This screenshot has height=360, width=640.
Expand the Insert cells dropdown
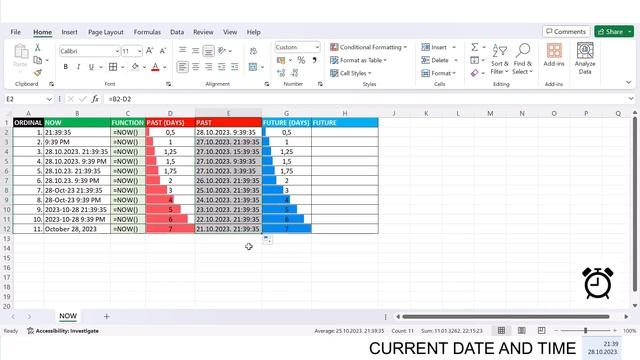pos(454,47)
